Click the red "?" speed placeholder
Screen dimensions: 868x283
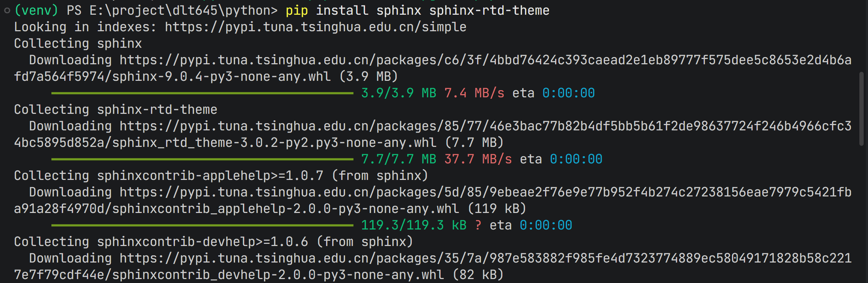[x=478, y=225]
